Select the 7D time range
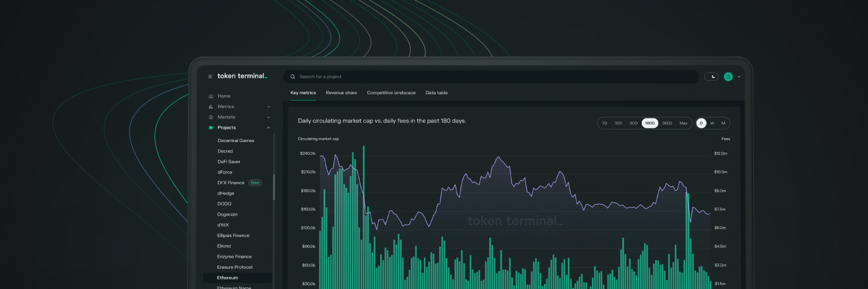Screen dimensions: 868x289 coord(605,123)
